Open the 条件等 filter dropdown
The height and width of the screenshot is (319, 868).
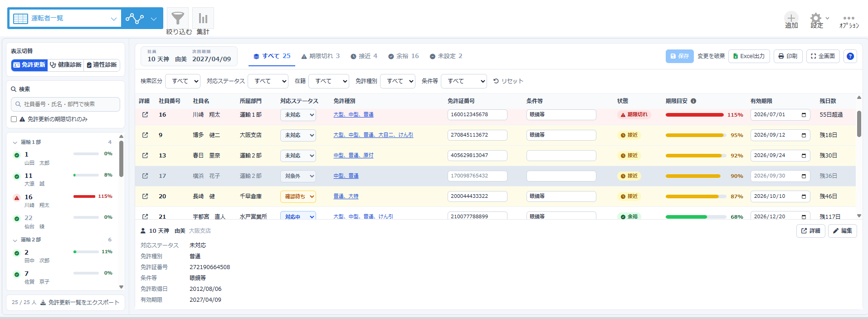click(x=464, y=81)
